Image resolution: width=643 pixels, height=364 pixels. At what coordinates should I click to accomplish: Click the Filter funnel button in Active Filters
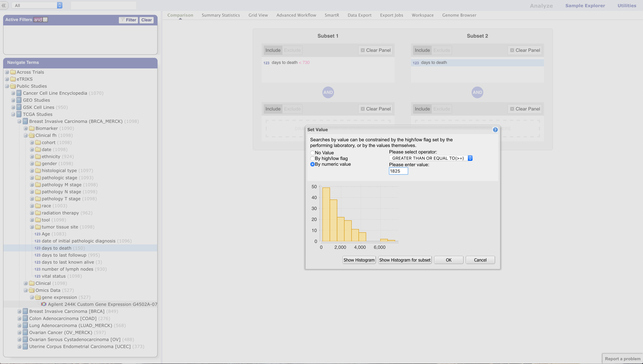point(128,20)
